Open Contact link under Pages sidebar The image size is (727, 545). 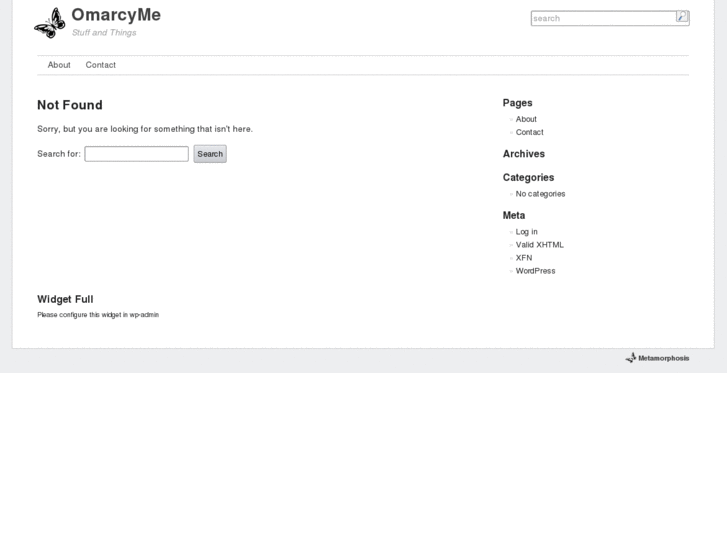(530, 132)
